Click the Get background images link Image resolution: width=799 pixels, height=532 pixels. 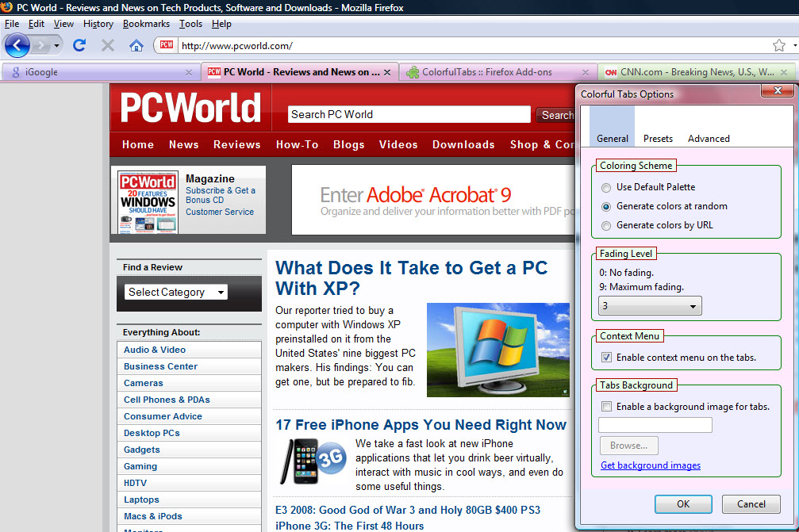(x=651, y=465)
